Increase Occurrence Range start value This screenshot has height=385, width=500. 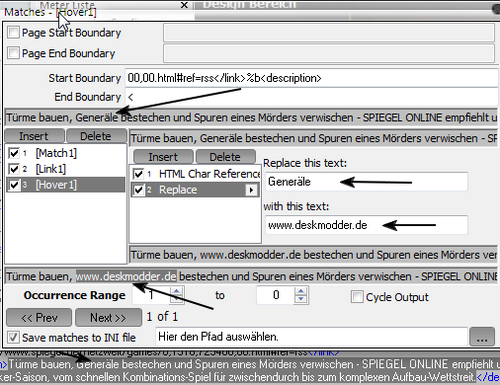pyautogui.click(x=176, y=291)
